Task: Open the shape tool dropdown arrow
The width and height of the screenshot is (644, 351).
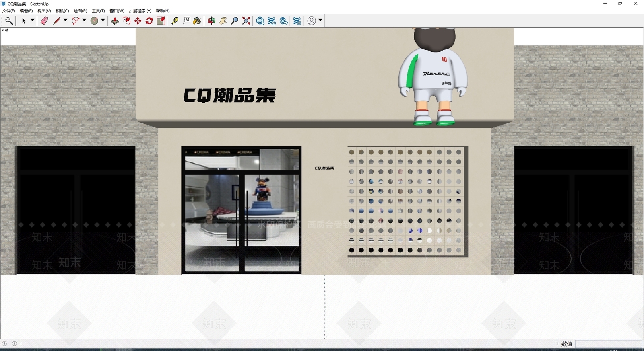Action: click(103, 21)
